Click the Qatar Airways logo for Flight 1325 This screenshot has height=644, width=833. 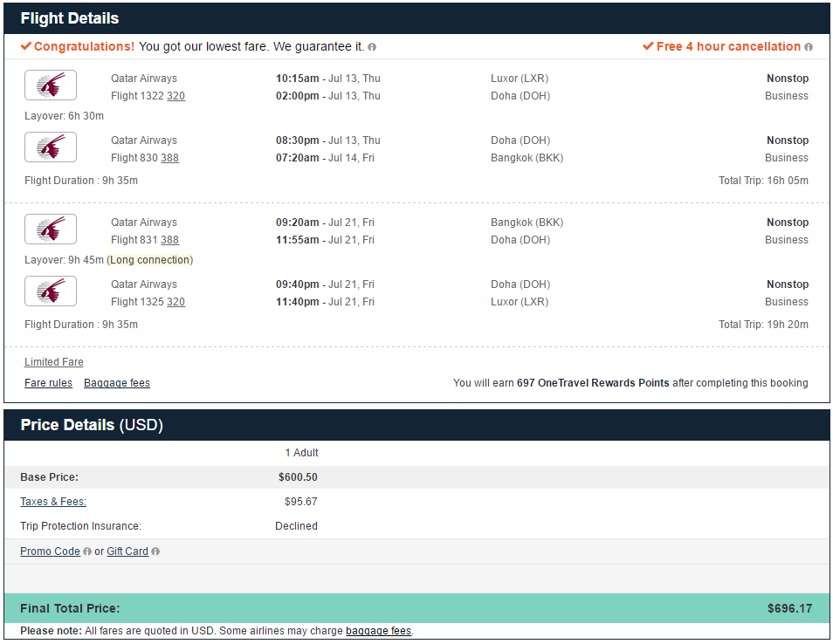click(51, 291)
